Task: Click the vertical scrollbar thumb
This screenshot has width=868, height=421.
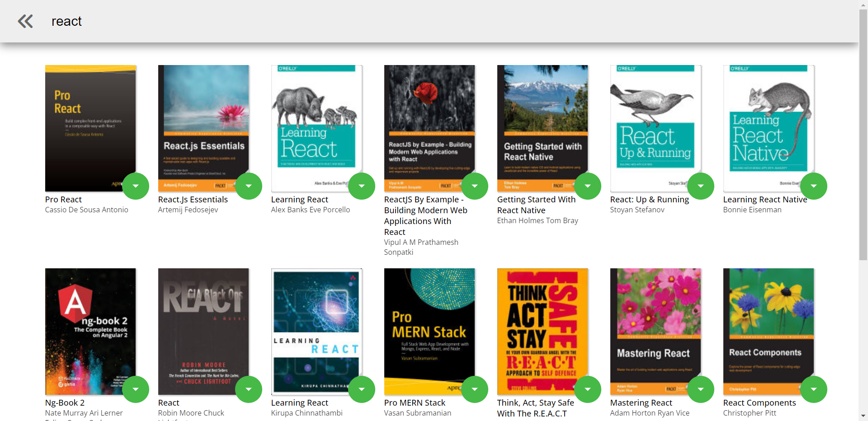Action: coord(863,135)
